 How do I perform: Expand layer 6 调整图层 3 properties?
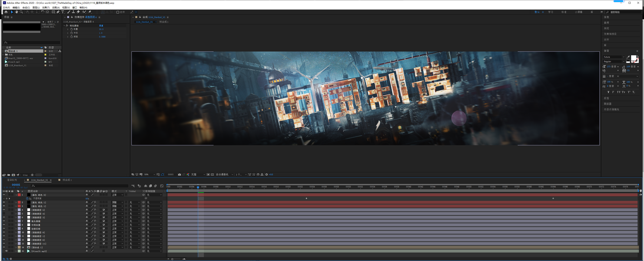tap(16, 217)
